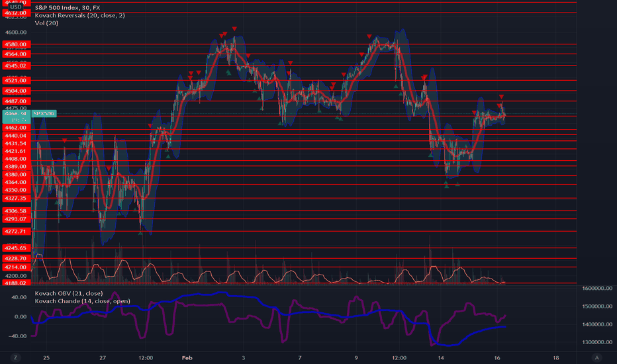Click the 27 date on time axis
Image resolution: width=617 pixels, height=364 pixels.
tap(103, 357)
